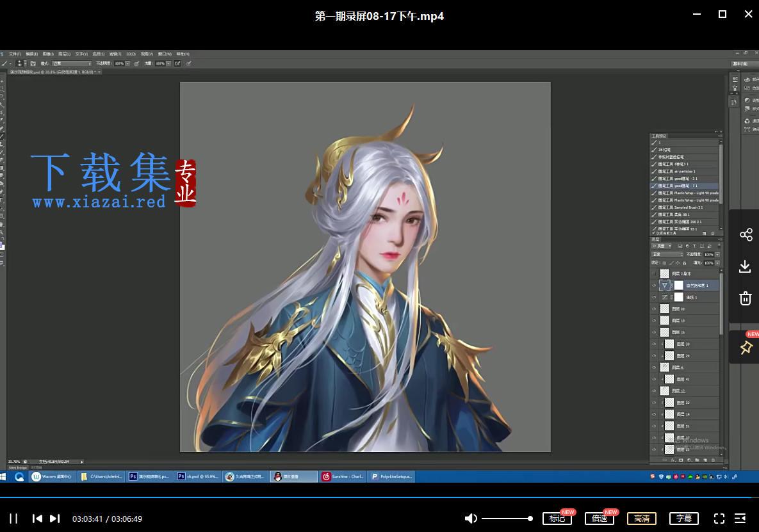
Task: Open the 字幕 subtitle button
Action: (x=684, y=519)
